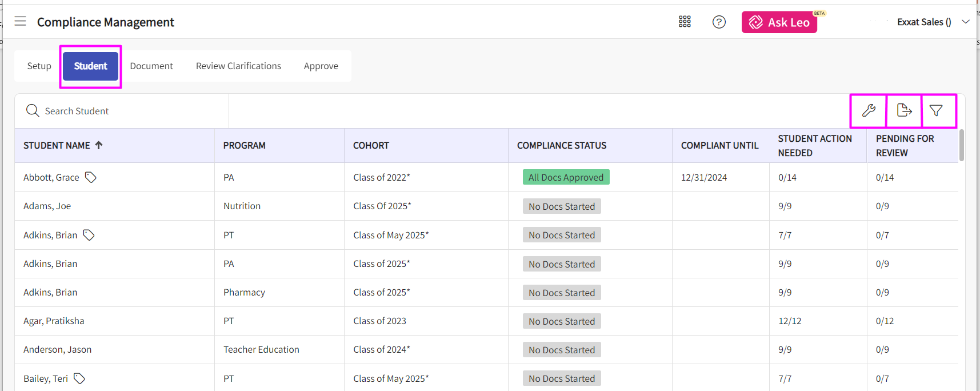Open the apps grid launcher
Image resolution: width=980 pixels, height=391 pixels.
pos(685,22)
